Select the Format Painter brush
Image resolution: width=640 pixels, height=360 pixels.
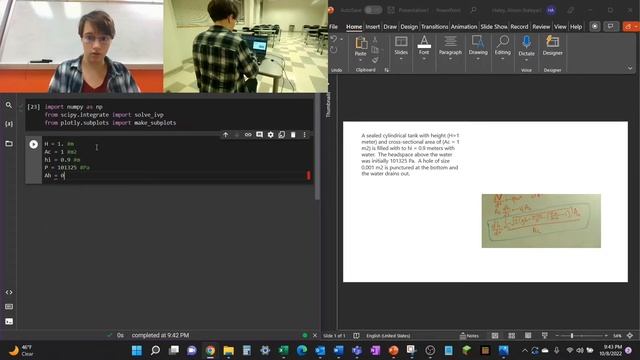(x=375, y=60)
